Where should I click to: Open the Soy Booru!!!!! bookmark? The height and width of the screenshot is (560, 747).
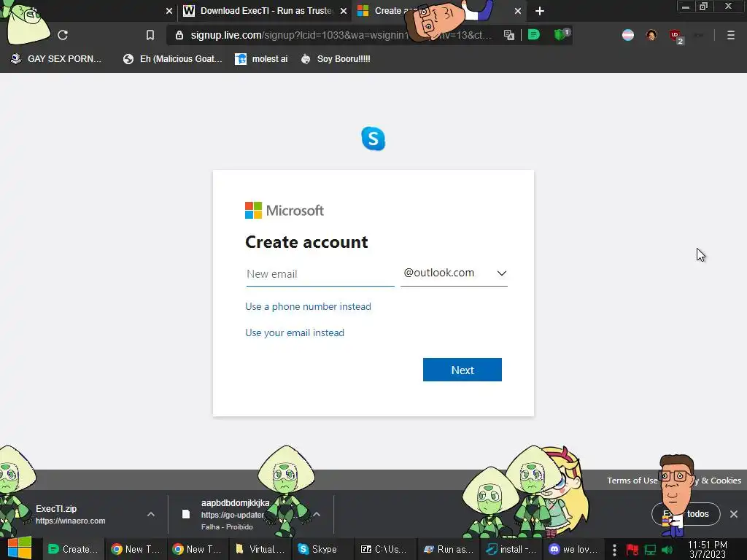tap(336, 59)
